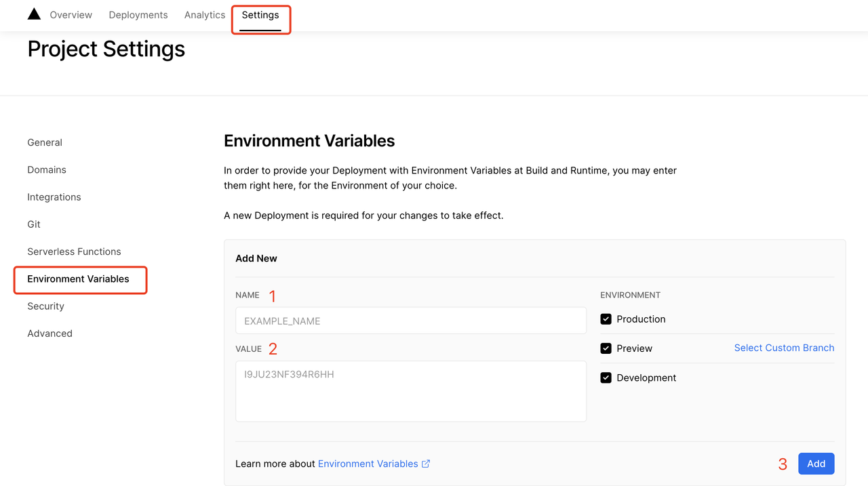Select Integrations in the sidebar
Screen dimensions: 868x486
pos(54,197)
